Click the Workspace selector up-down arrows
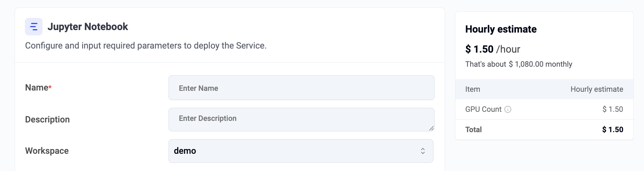Screen dimensions: 644x171 pyautogui.click(x=423, y=151)
